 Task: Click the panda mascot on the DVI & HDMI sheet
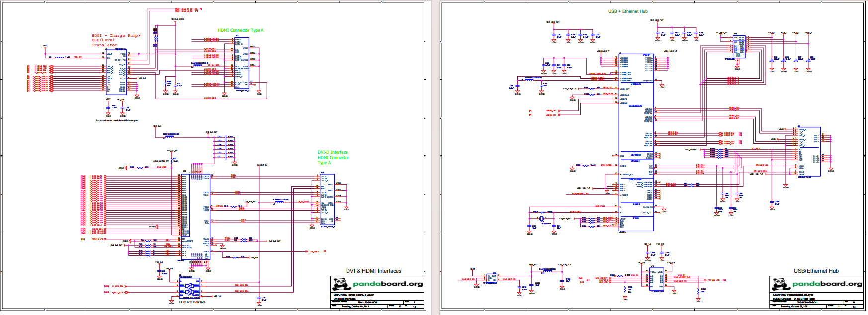341,284
